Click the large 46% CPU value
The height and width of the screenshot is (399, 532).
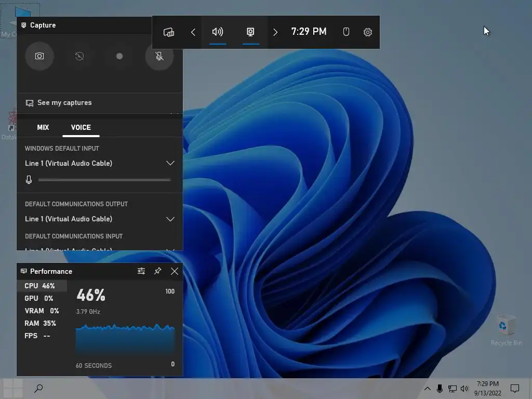click(x=91, y=295)
